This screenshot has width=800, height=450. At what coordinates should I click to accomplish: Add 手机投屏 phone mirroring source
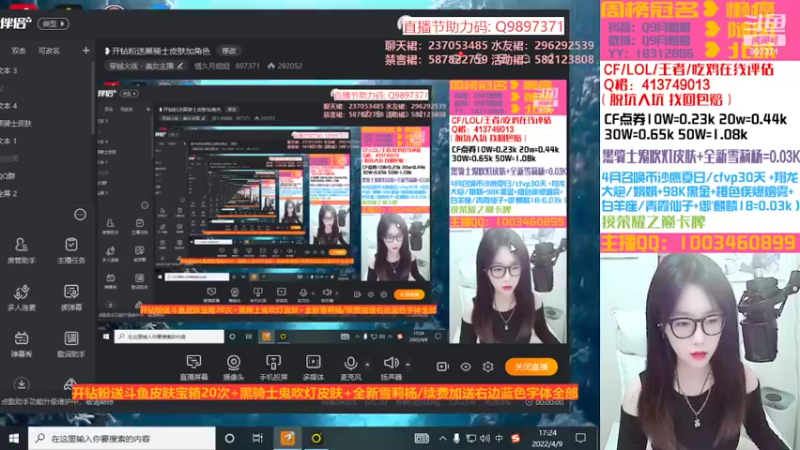click(x=273, y=367)
